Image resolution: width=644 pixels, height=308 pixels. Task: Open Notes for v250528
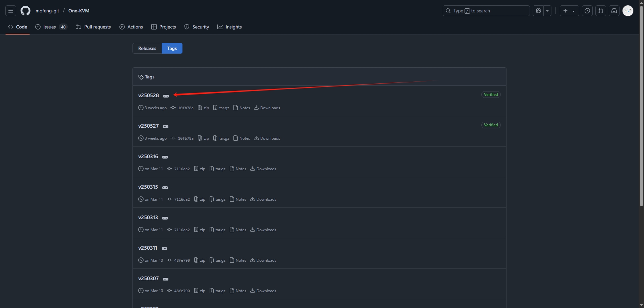241,108
